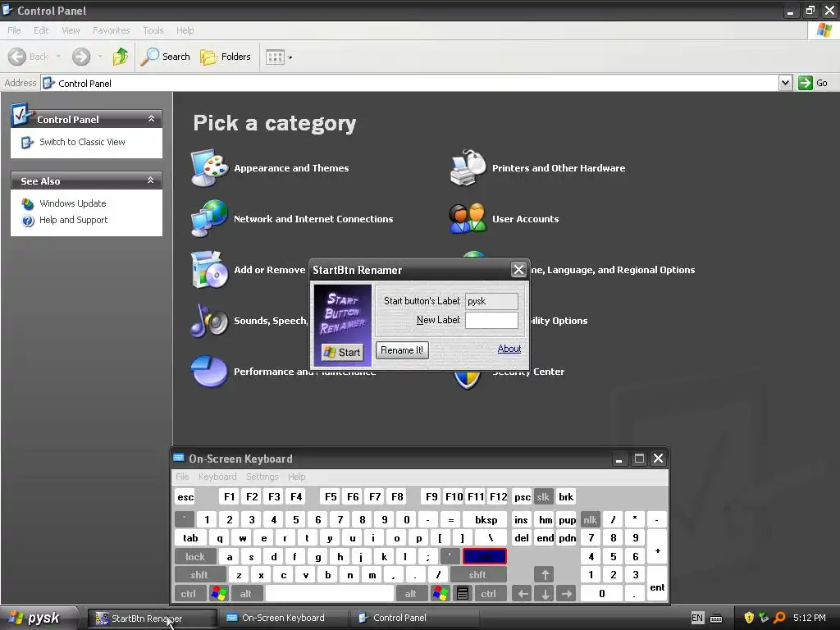This screenshot has width=840, height=630.
Task: Open Add or Remove Programs icon
Action: pyautogui.click(x=209, y=269)
